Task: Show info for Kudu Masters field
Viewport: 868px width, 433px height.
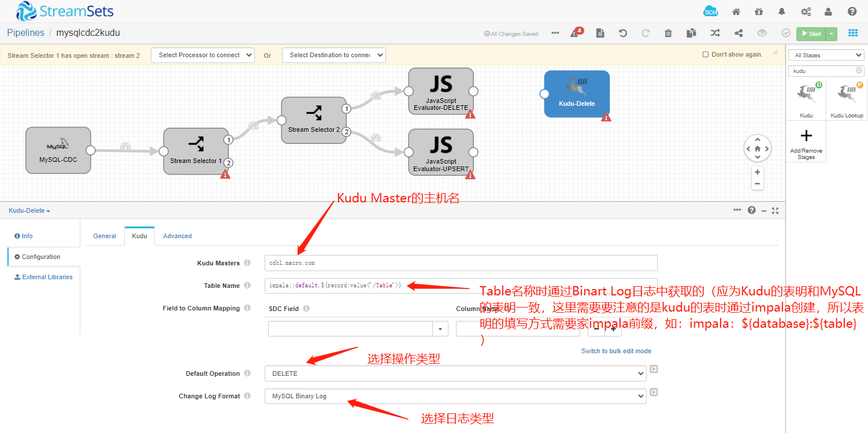Action: point(247,263)
